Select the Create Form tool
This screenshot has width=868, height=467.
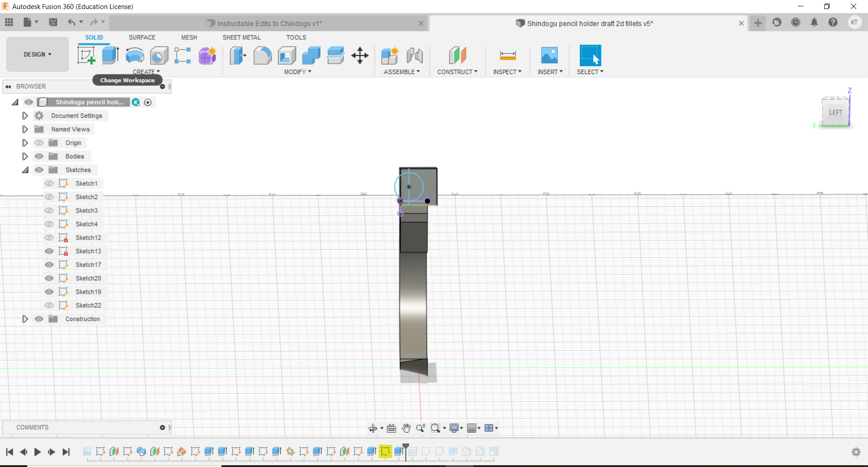[208, 56]
